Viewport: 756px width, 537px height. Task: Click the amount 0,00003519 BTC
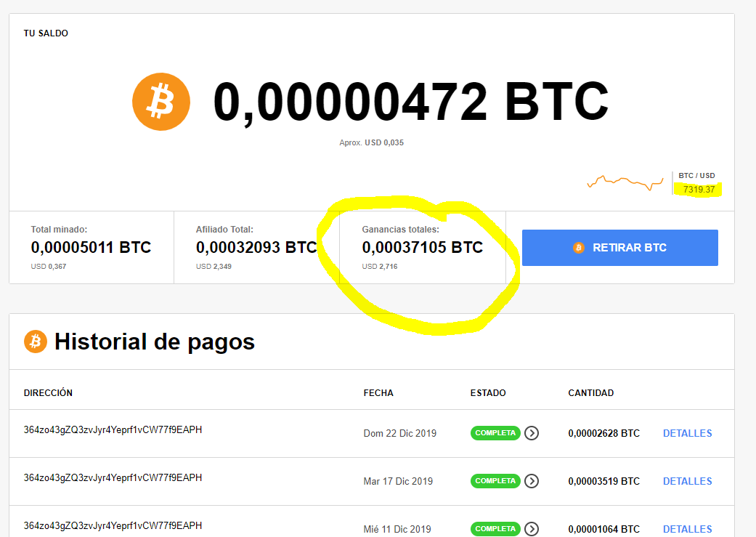(603, 481)
